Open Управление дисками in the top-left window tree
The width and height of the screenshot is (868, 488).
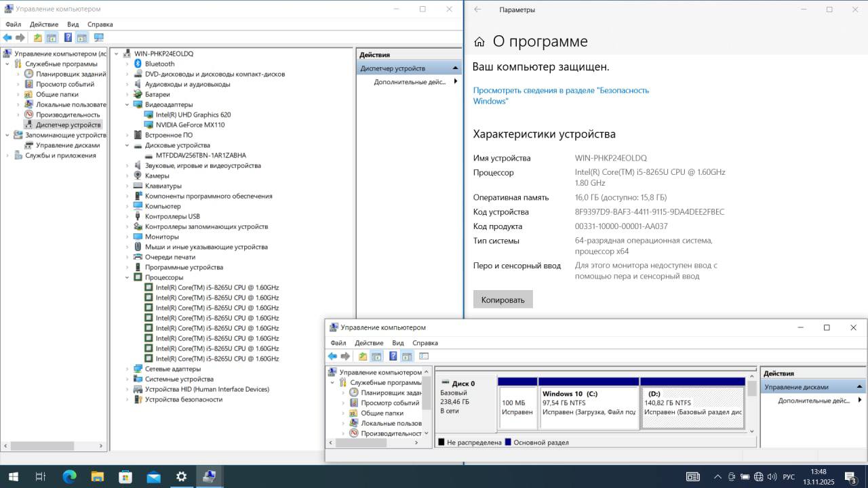(x=68, y=145)
